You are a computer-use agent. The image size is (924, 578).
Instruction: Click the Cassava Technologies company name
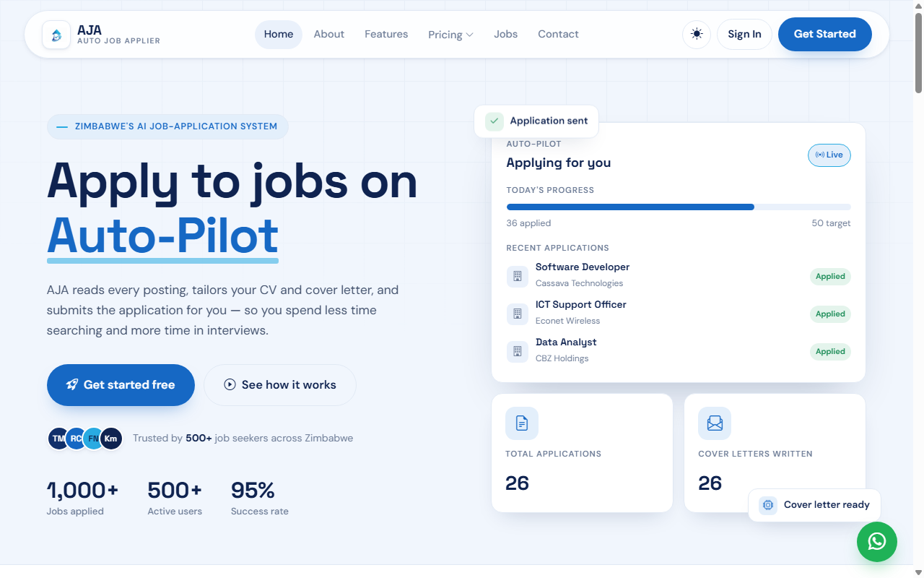579,284
